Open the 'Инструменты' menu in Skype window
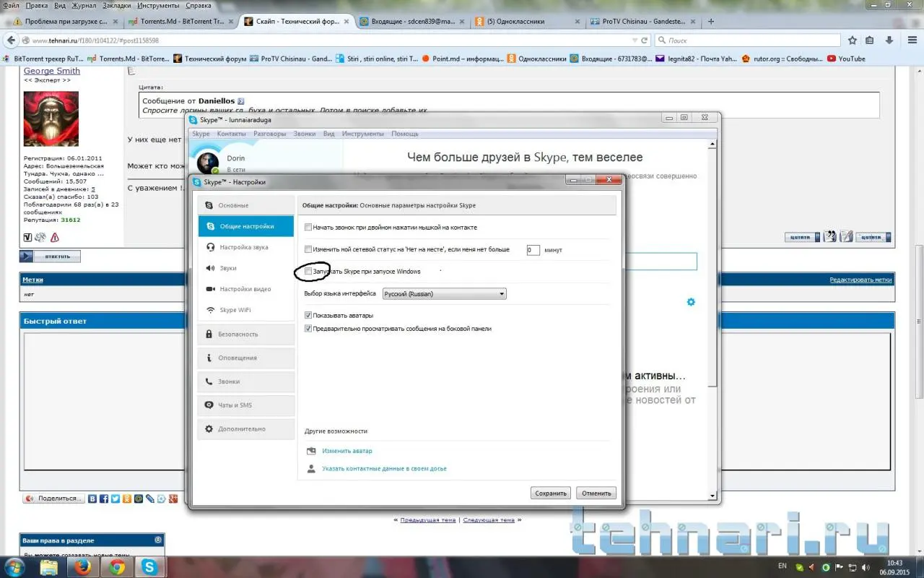Screen dimensions: 924x578 tap(363, 134)
